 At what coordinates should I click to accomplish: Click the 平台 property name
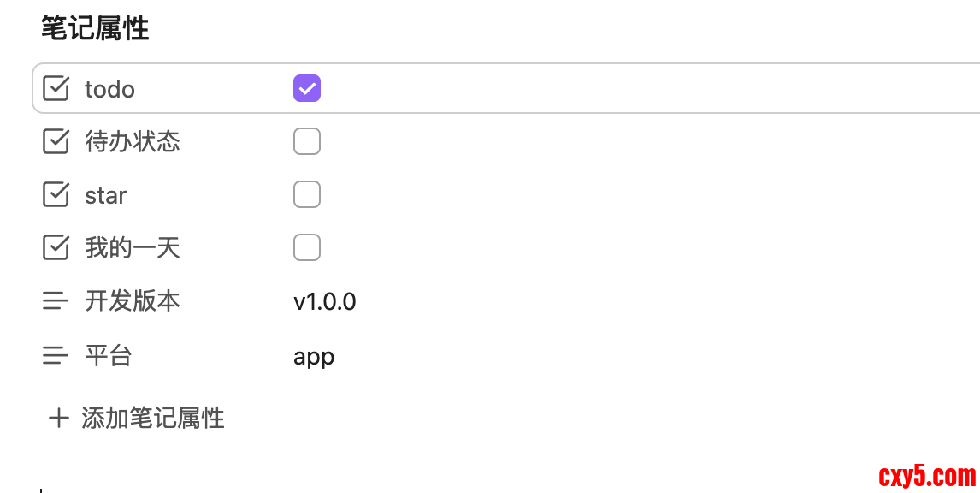point(109,354)
